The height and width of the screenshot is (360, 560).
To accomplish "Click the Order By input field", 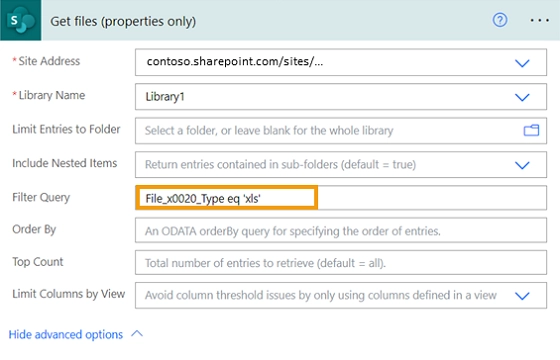I will 341,230.
